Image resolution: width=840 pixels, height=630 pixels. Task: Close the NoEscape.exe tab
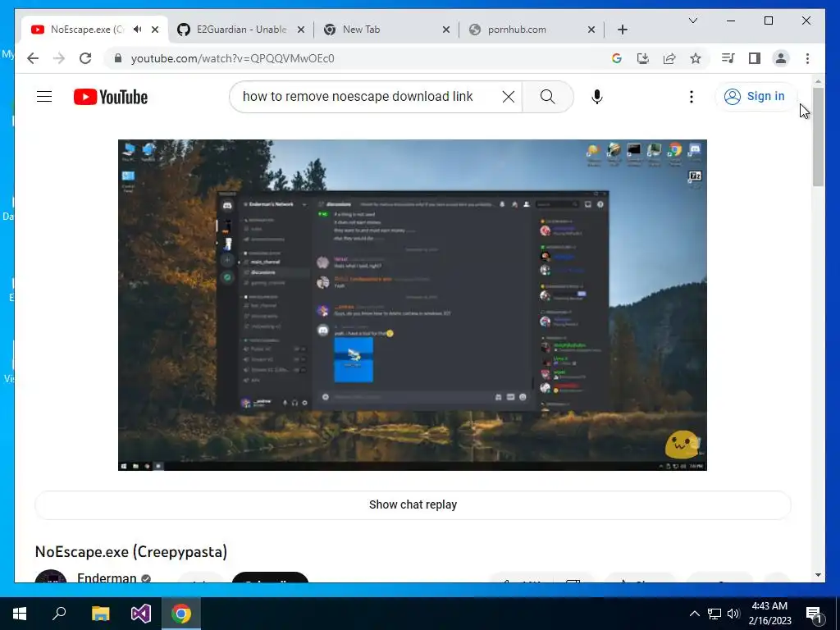[155, 30]
